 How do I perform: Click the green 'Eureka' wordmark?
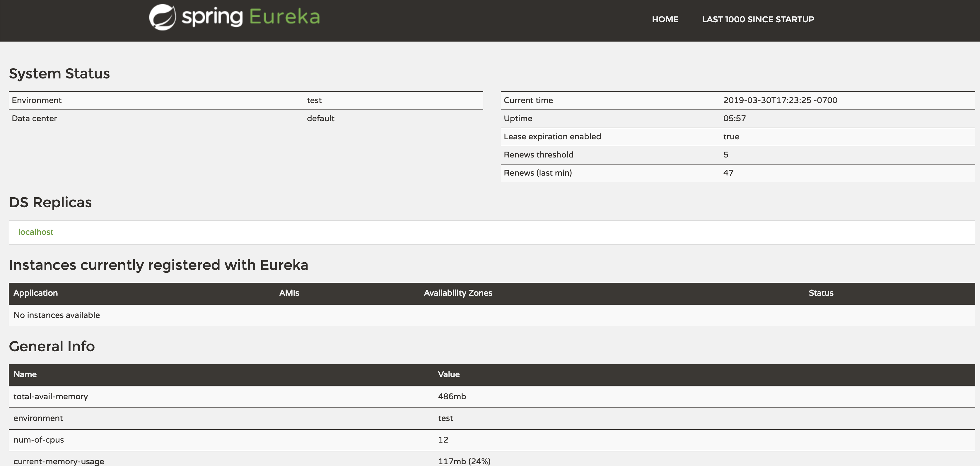(285, 16)
